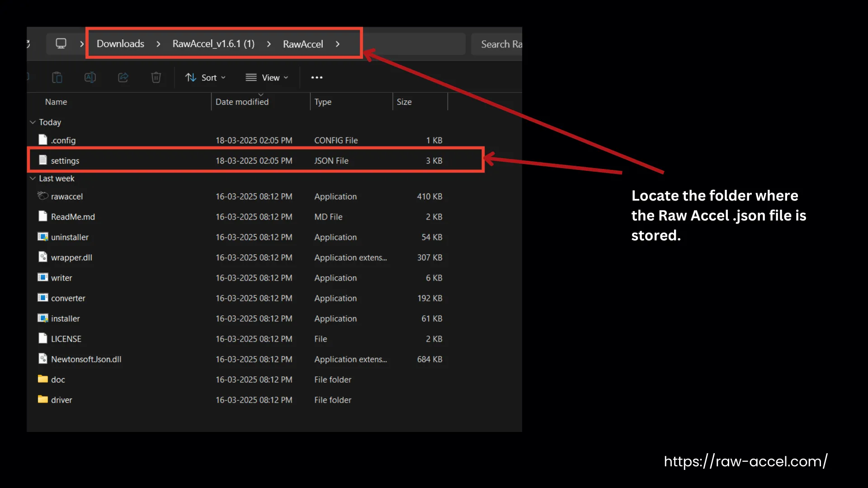The width and height of the screenshot is (868, 488).
Task: Select the rawaccel file name
Action: [67, 197]
